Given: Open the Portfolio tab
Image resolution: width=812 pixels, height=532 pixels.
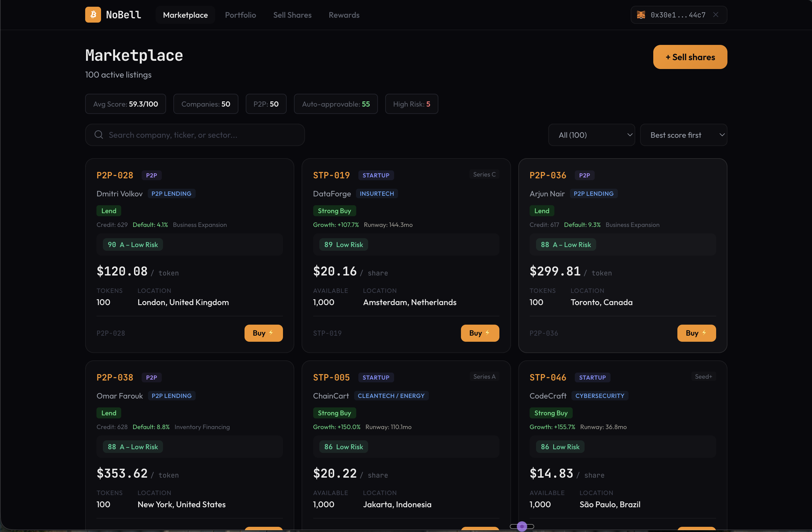Looking at the screenshot, I should [240, 15].
